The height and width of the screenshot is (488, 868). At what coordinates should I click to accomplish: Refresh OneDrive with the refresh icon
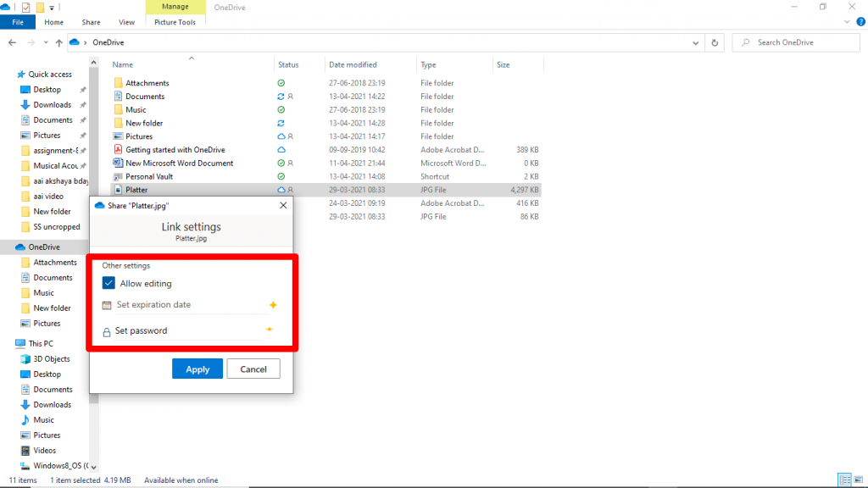[x=715, y=42]
